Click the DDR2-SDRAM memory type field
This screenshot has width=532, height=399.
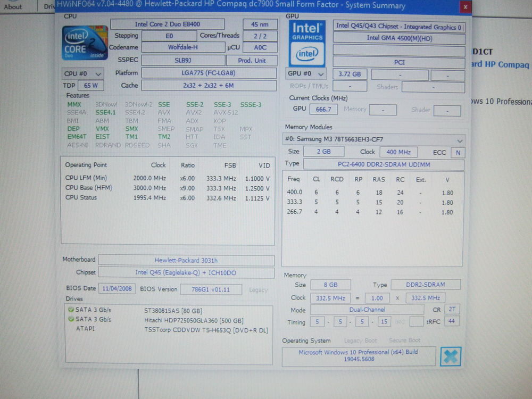click(426, 285)
